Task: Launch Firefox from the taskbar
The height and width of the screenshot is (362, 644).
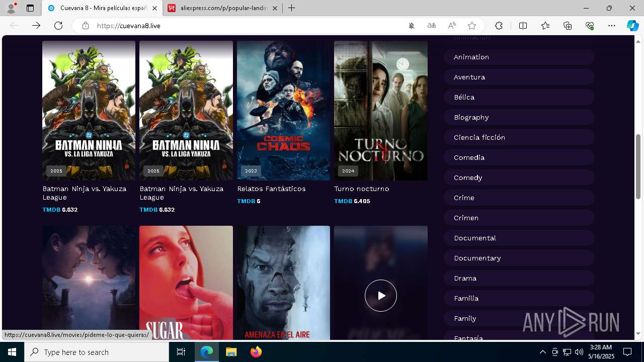Action: point(256,352)
